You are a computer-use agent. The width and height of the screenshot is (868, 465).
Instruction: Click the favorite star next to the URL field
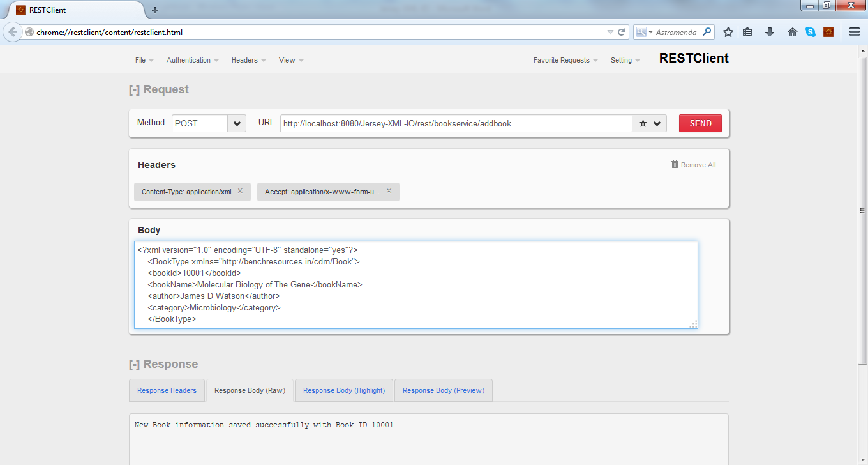[643, 123]
